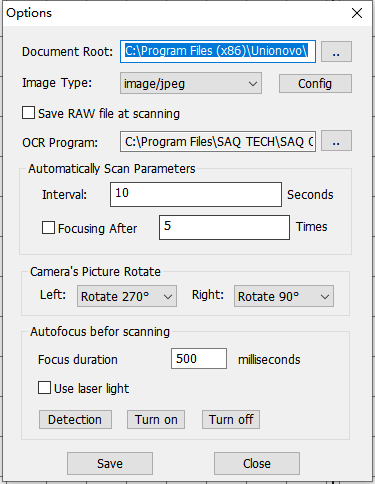Viewport: 375px width, 484px height.
Task: Click the Config button
Action: pyautogui.click(x=315, y=83)
